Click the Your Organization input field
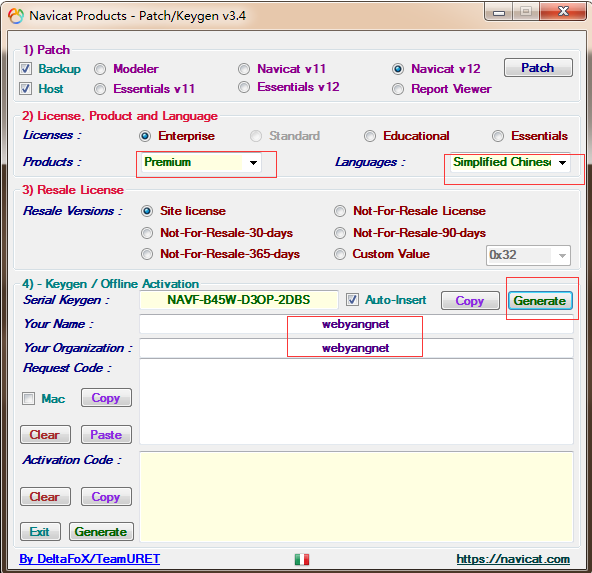This screenshot has height=573, width=592. point(356,348)
